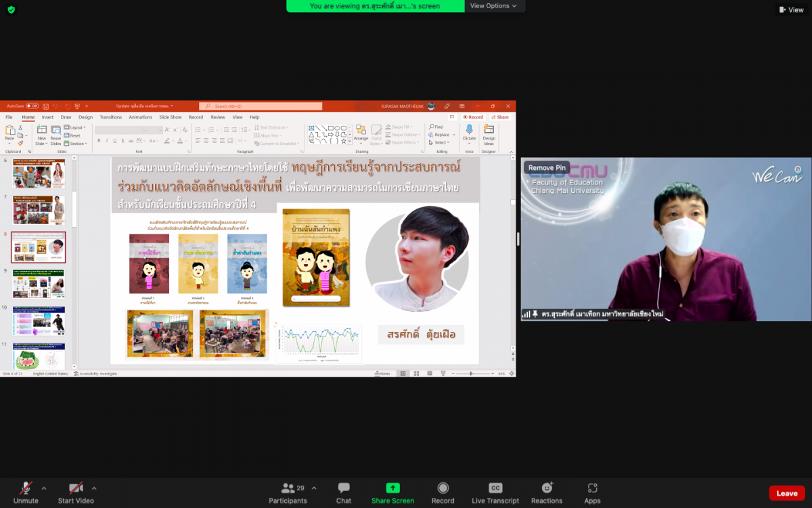Click Remove Pin on the speaker video
This screenshot has height=508, width=812.
pos(547,168)
